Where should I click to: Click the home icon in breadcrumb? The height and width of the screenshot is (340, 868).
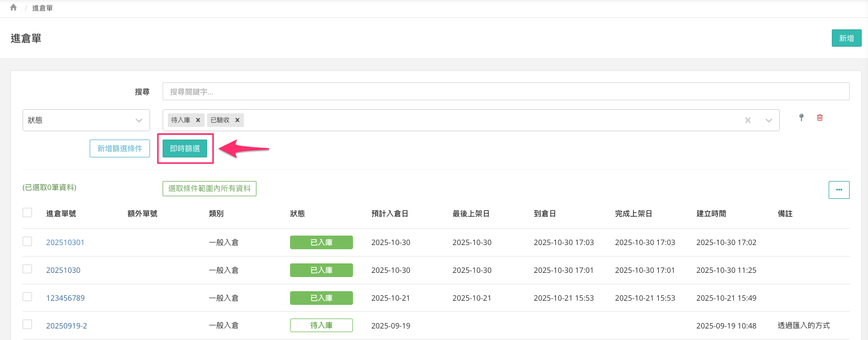click(x=14, y=7)
